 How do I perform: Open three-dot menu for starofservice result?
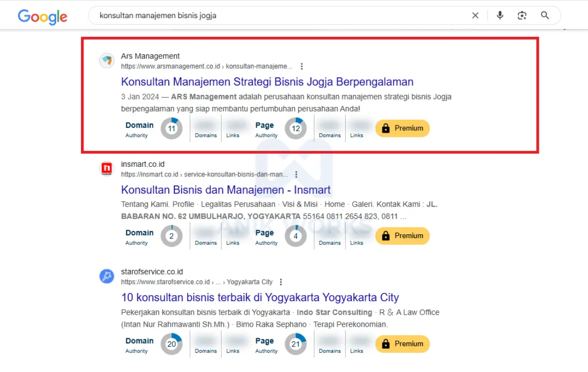coord(281,282)
